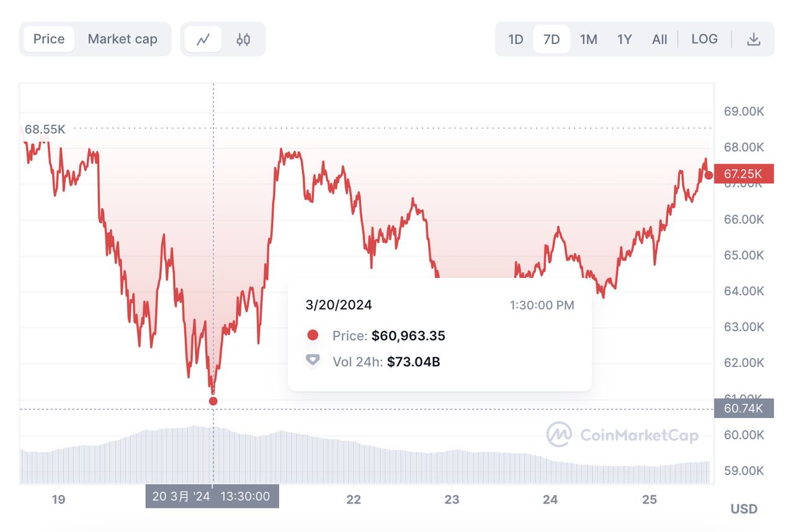This screenshot has width=794, height=532.
Task: Set time range to 7D
Action: click(551, 40)
